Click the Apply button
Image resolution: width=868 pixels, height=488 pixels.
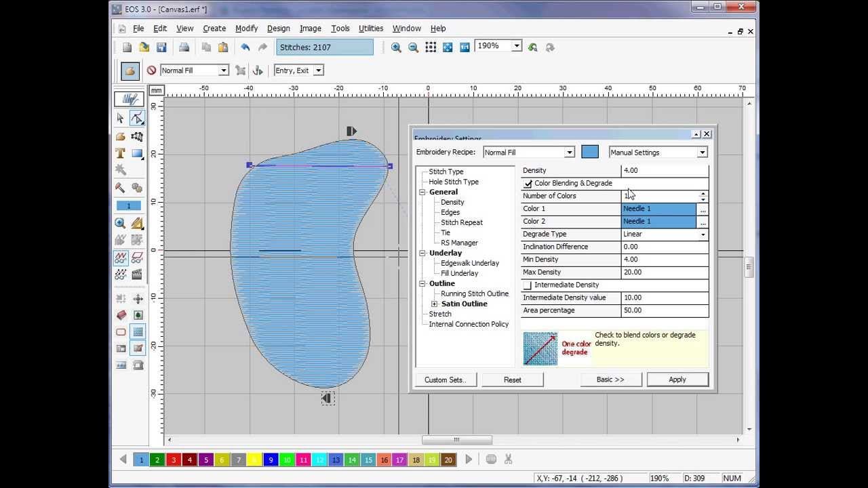click(677, 380)
